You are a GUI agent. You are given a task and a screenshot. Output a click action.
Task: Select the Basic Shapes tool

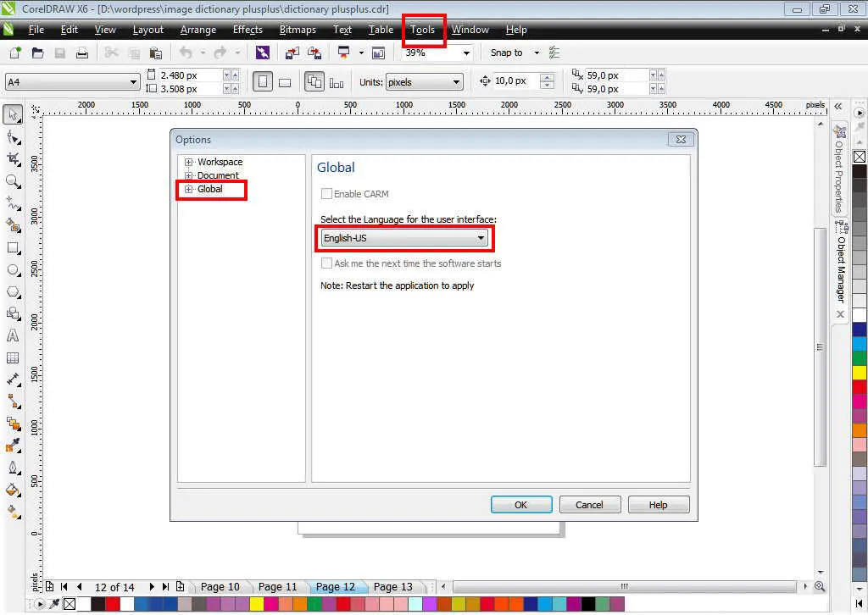coord(13,313)
